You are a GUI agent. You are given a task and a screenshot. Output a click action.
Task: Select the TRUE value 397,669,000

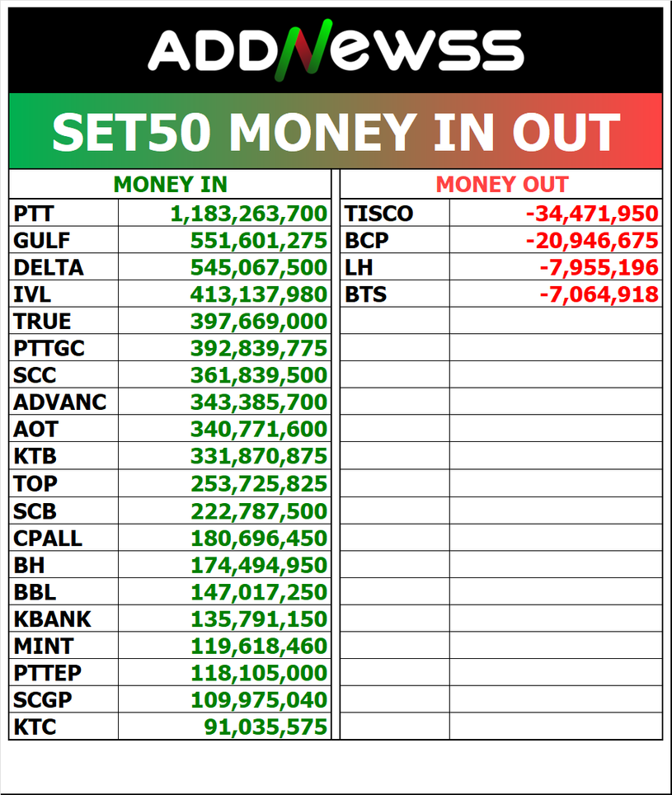(x=259, y=322)
